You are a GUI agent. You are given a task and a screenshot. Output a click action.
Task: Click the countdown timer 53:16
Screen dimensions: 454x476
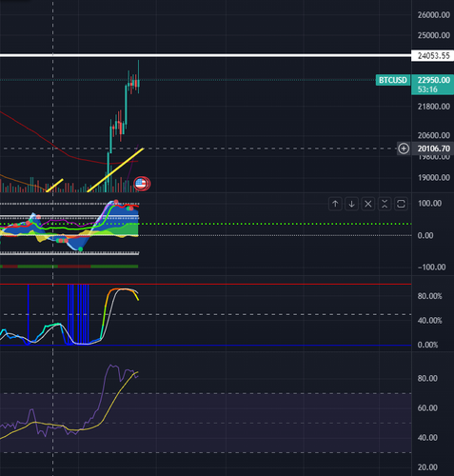pos(427,89)
